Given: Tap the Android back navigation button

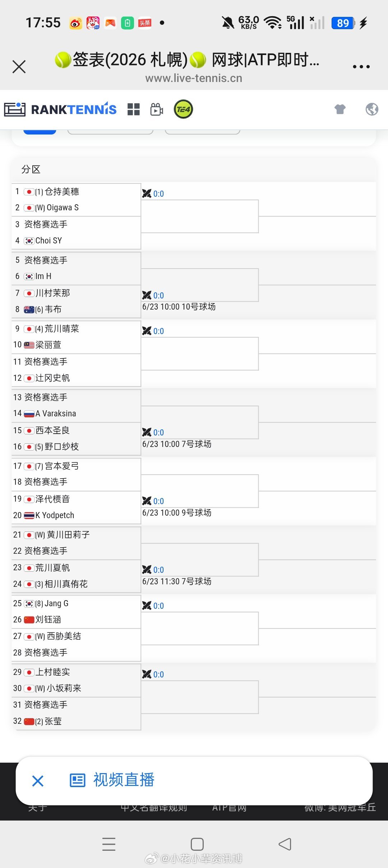Looking at the screenshot, I should click(285, 844).
